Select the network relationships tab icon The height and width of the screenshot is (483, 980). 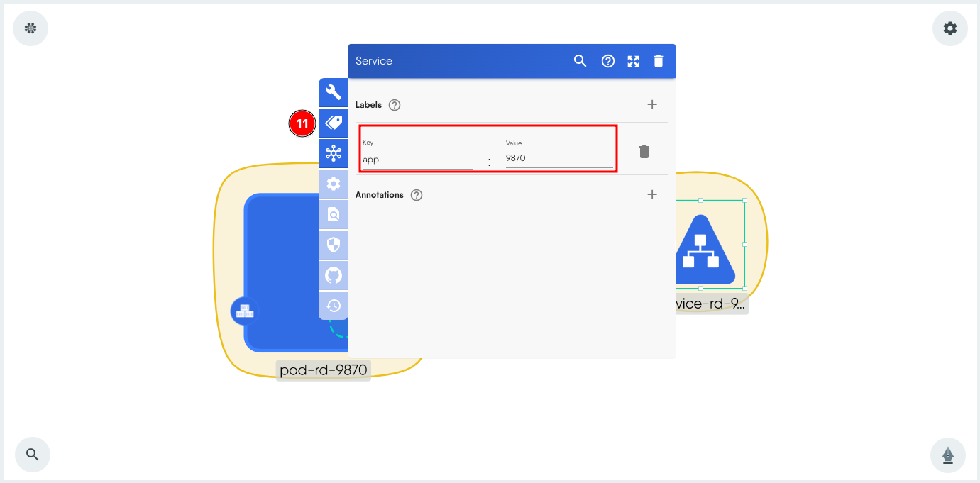(x=334, y=153)
